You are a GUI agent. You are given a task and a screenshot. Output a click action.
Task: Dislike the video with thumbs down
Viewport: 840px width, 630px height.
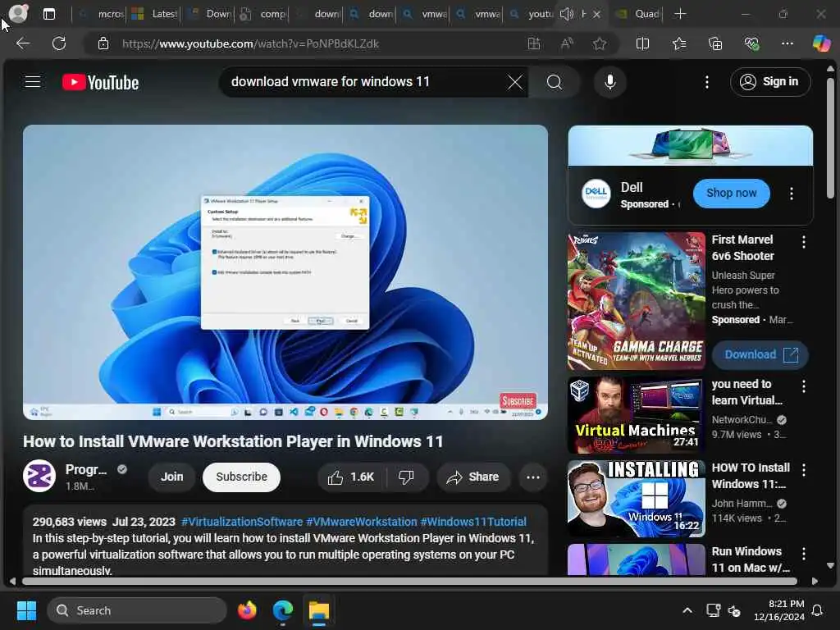(x=407, y=477)
